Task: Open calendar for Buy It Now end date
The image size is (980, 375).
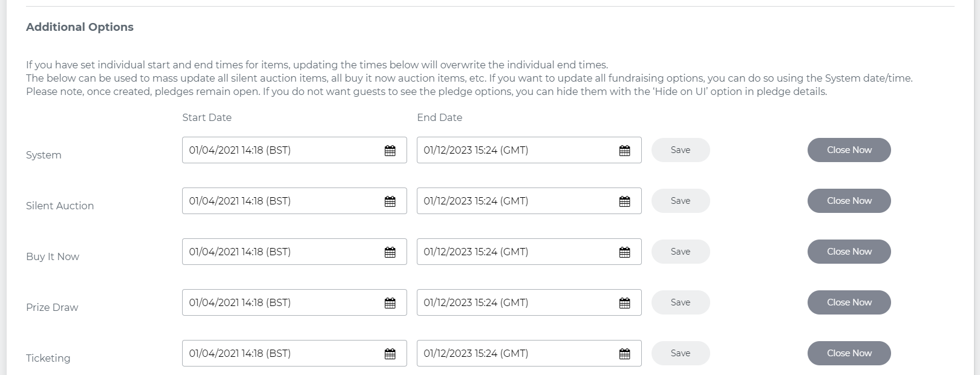Action: (x=625, y=252)
